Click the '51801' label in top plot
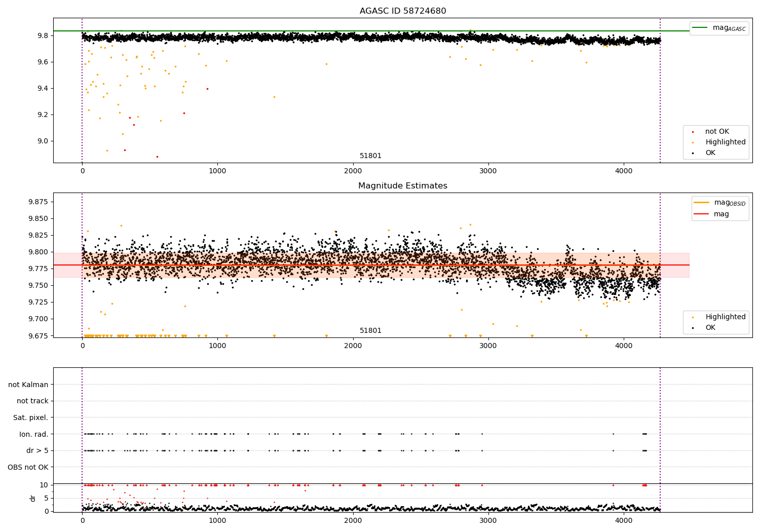 click(370, 156)
